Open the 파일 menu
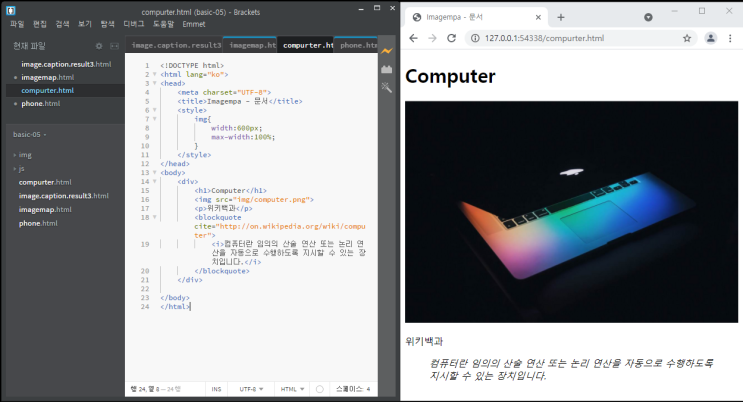Image resolution: width=743 pixels, height=402 pixels. click(x=17, y=24)
